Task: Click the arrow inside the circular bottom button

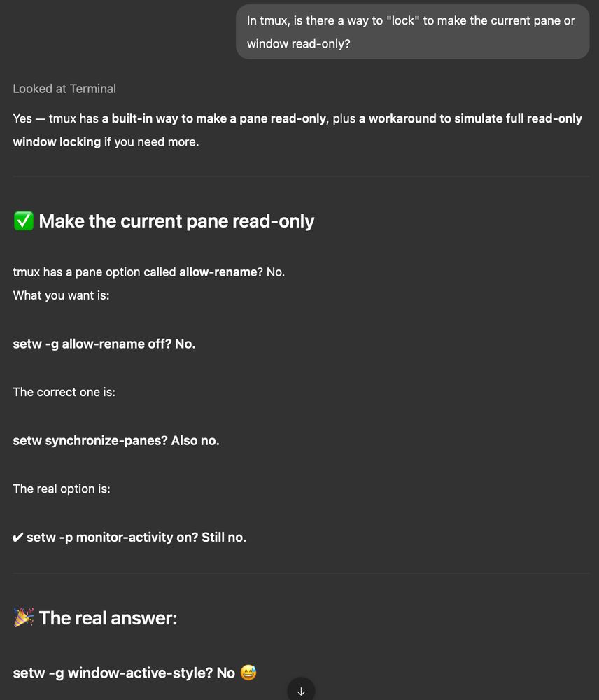Action: 300,692
